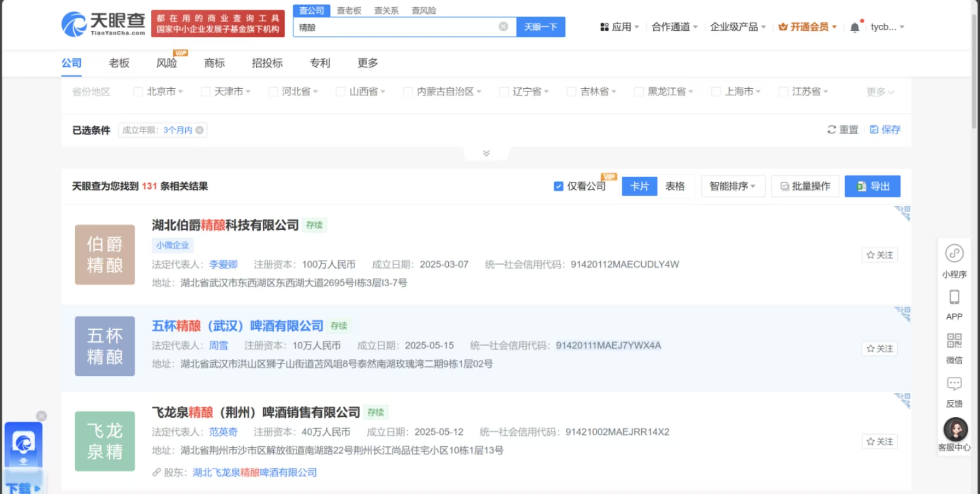This screenshot has width=980, height=494.
Task: Check the 吉林省 checkbox
Action: pyautogui.click(x=571, y=91)
